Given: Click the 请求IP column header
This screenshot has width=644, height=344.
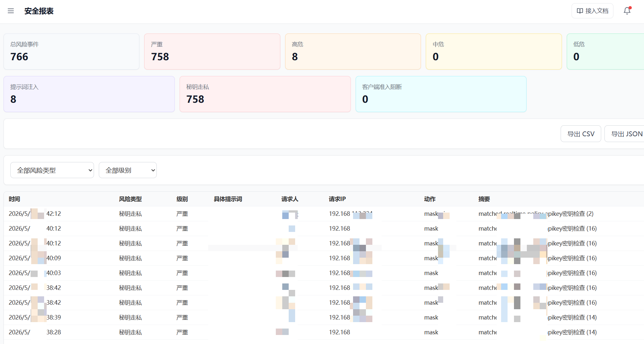Looking at the screenshot, I should 337,199.
